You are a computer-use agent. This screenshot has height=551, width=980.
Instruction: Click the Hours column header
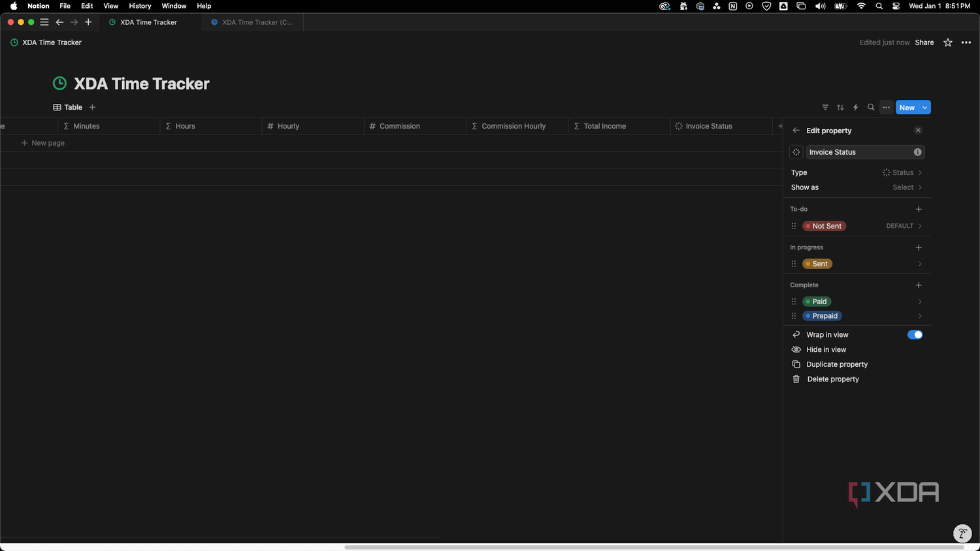pyautogui.click(x=211, y=126)
